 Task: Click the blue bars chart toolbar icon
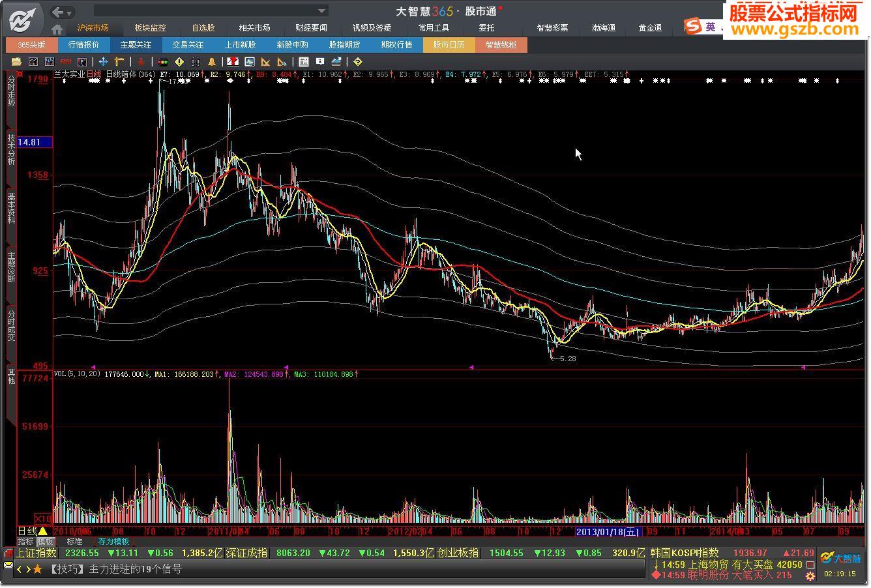[50, 62]
